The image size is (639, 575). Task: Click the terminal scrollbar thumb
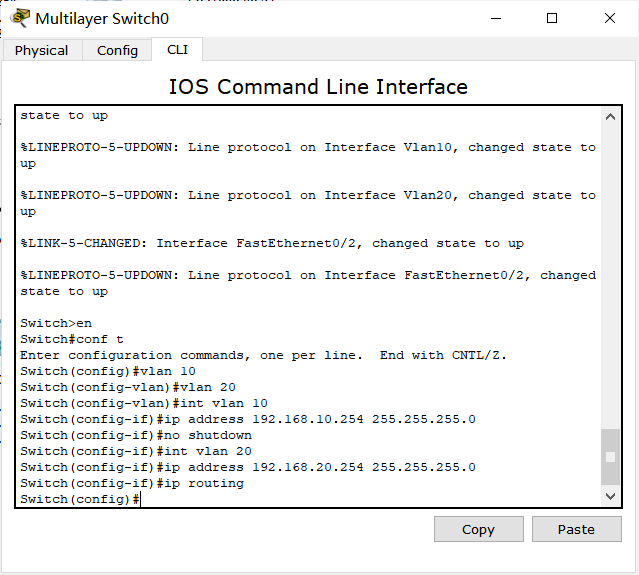click(x=611, y=457)
